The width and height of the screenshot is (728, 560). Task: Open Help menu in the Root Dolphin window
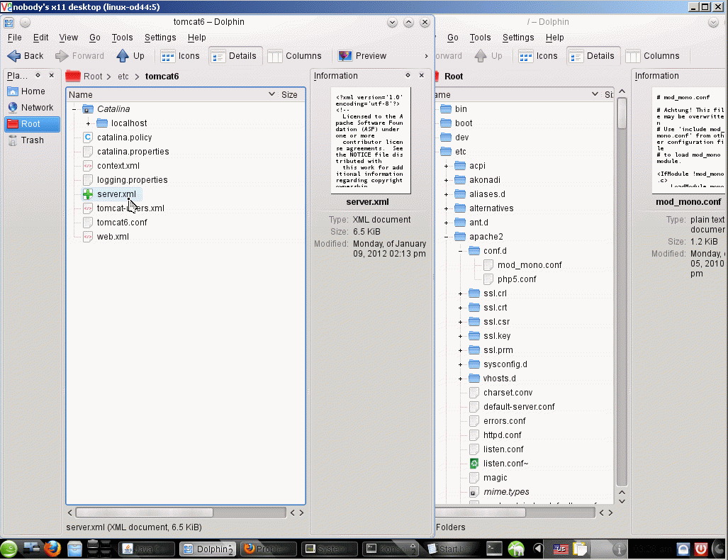554,38
